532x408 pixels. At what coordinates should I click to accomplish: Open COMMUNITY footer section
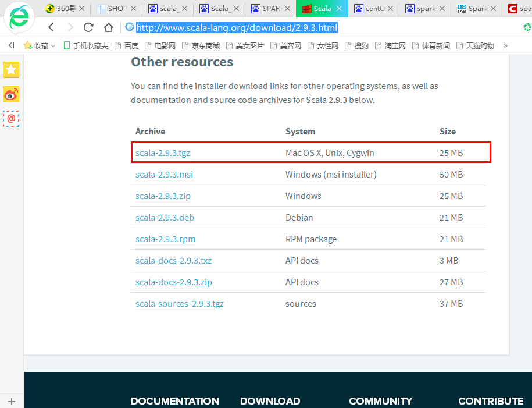(x=381, y=401)
